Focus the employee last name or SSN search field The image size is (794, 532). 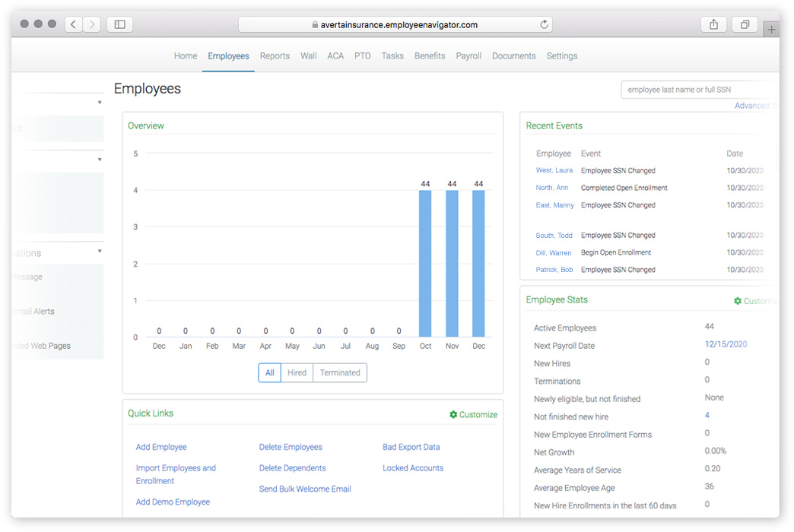click(700, 90)
